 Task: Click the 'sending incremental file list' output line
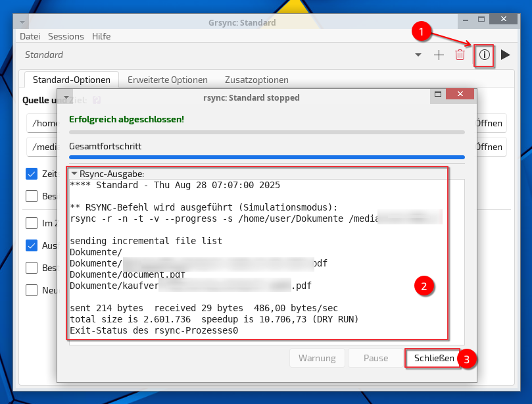[146, 241]
